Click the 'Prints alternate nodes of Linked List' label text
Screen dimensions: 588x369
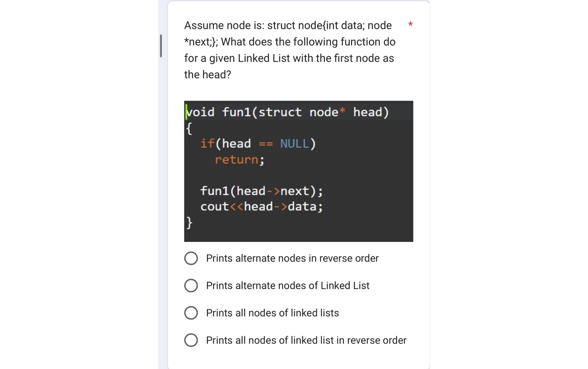coord(288,286)
